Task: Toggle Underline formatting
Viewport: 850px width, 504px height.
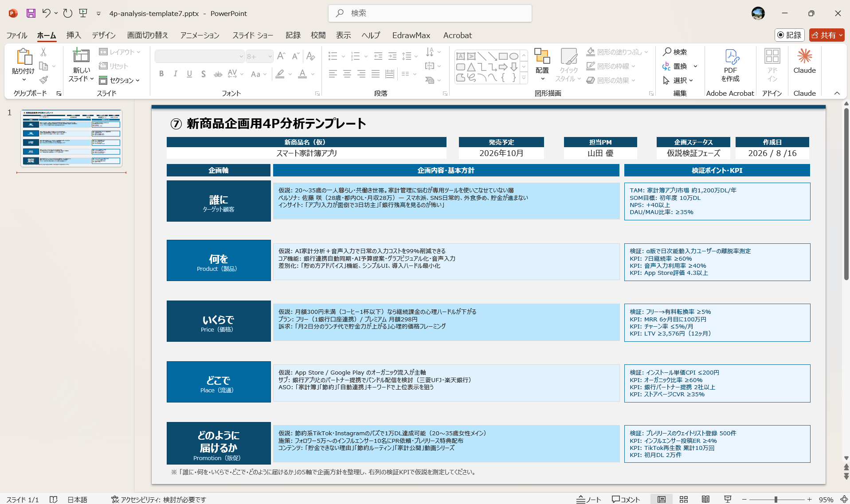Action: pos(189,74)
